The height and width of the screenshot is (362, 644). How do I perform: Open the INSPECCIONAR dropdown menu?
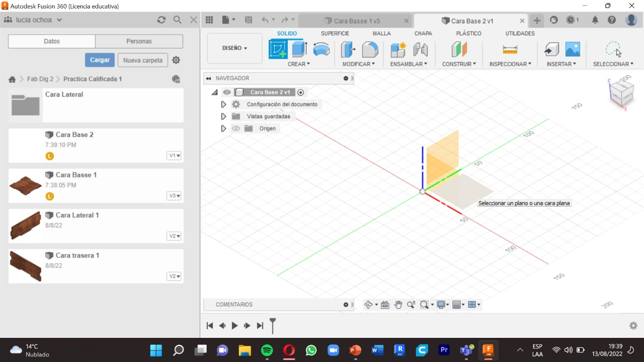(510, 64)
